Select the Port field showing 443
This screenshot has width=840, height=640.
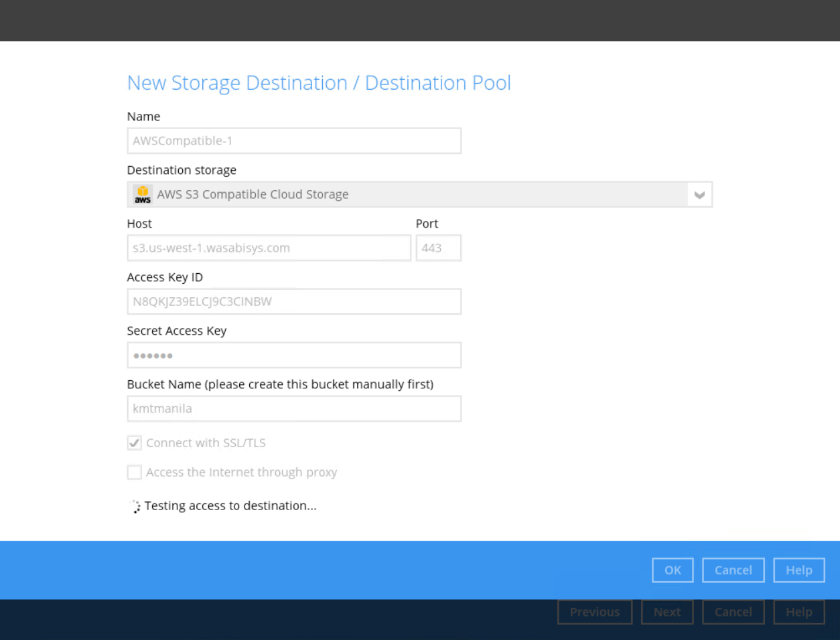(x=438, y=248)
